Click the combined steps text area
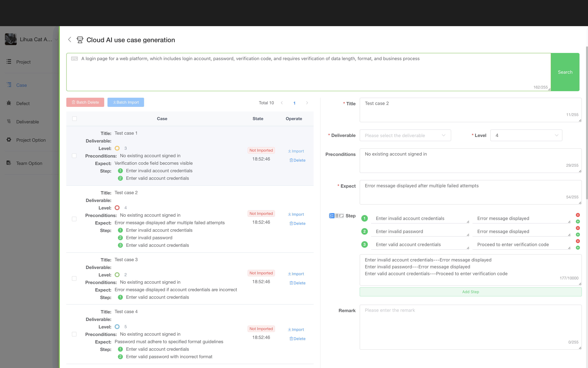The width and height of the screenshot is (588, 368). pyautogui.click(x=471, y=270)
